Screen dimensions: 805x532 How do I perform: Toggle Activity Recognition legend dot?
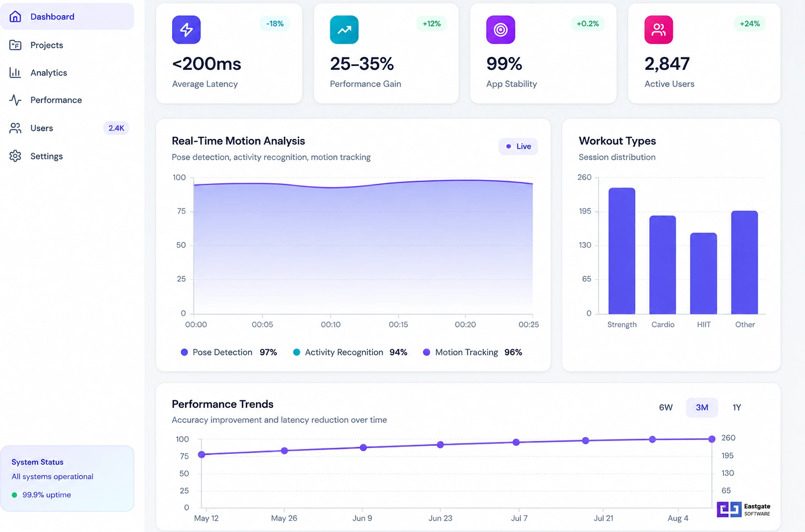click(x=297, y=352)
